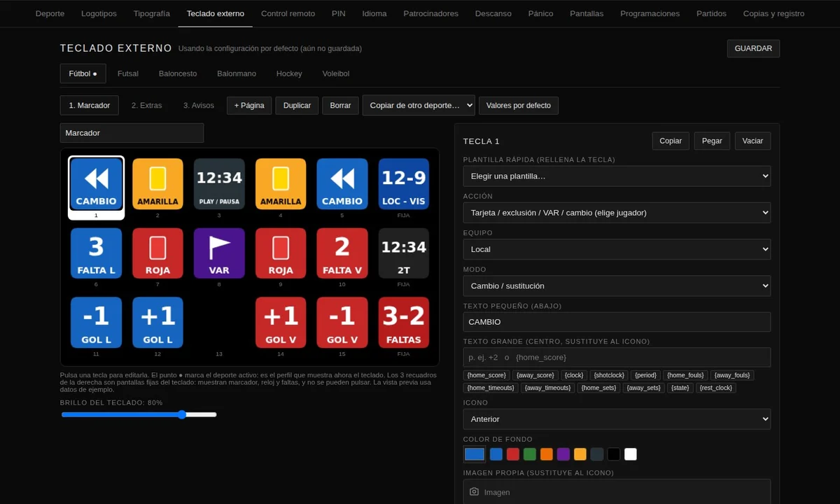Select the 12:34 PLAY / PAUSA key

tap(219, 184)
